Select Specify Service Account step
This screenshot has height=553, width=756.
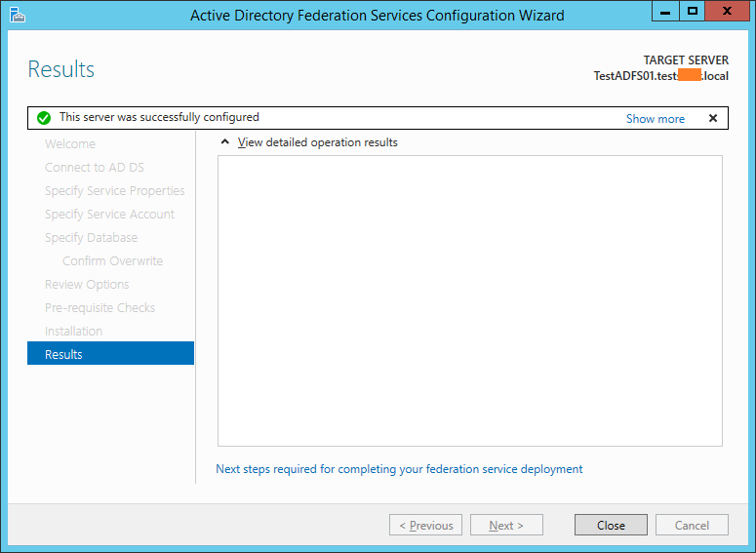pos(109,215)
